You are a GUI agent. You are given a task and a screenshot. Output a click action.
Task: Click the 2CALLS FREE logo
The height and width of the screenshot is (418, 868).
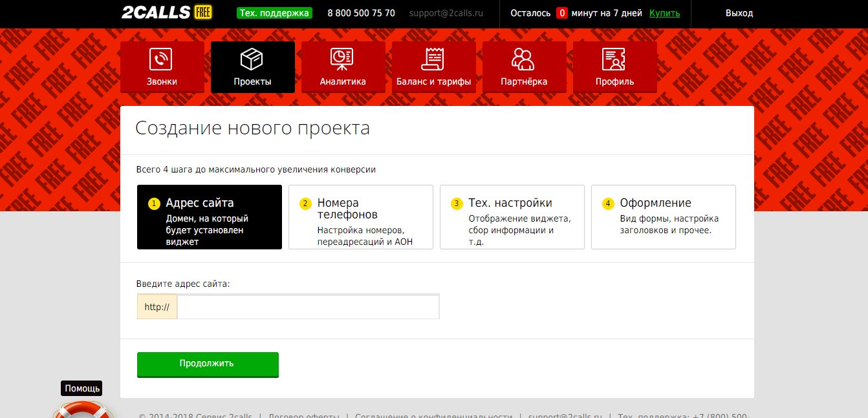tap(167, 13)
